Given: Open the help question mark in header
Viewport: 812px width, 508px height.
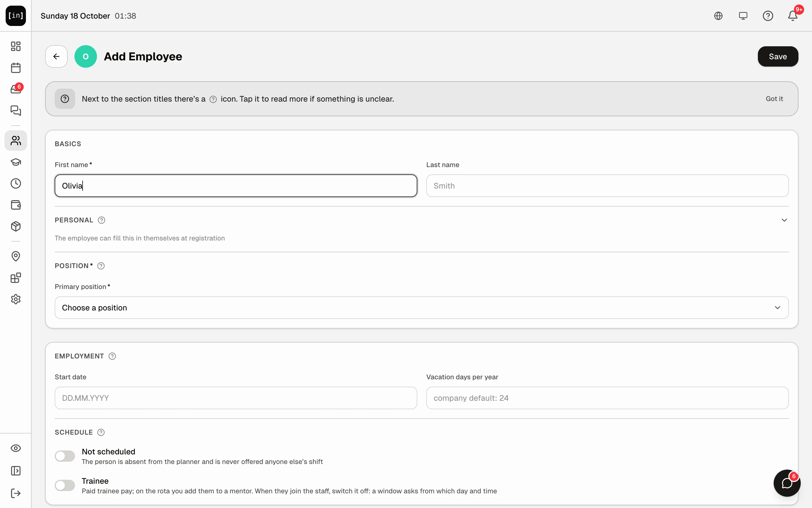Looking at the screenshot, I should point(768,16).
